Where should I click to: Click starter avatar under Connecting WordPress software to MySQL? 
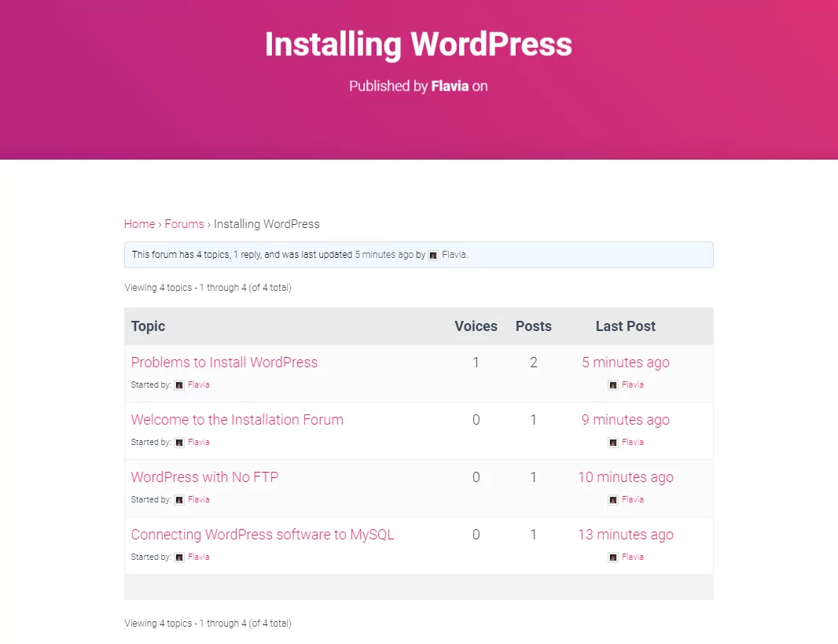[x=179, y=558]
